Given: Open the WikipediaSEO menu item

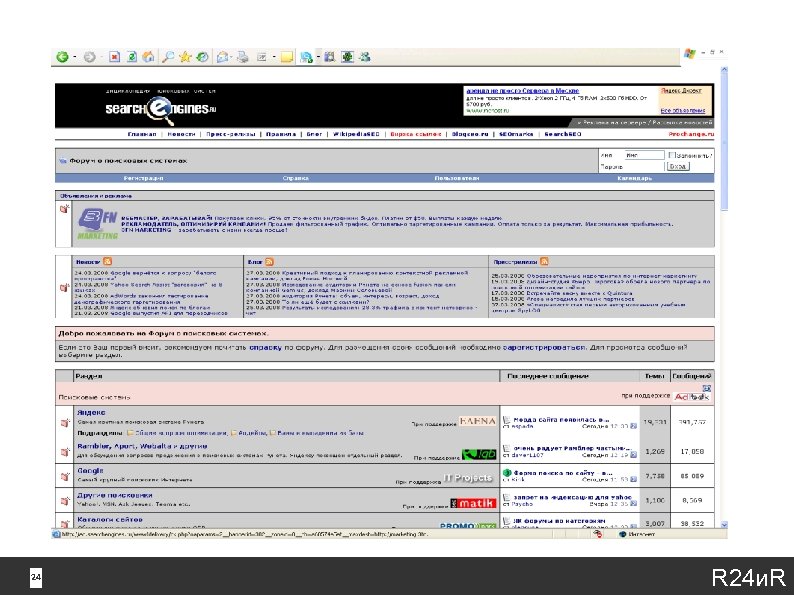Looking at the screenshot, I should [356, 134].
